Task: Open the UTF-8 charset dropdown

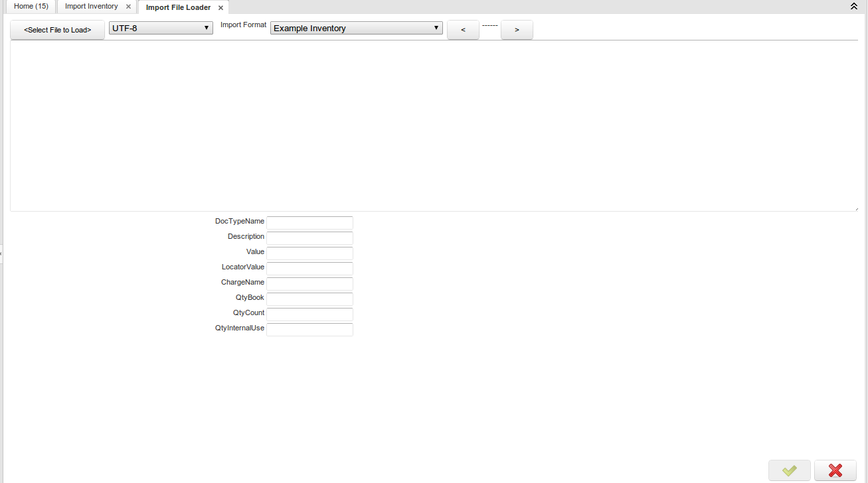Action: (x=161, y=29)
